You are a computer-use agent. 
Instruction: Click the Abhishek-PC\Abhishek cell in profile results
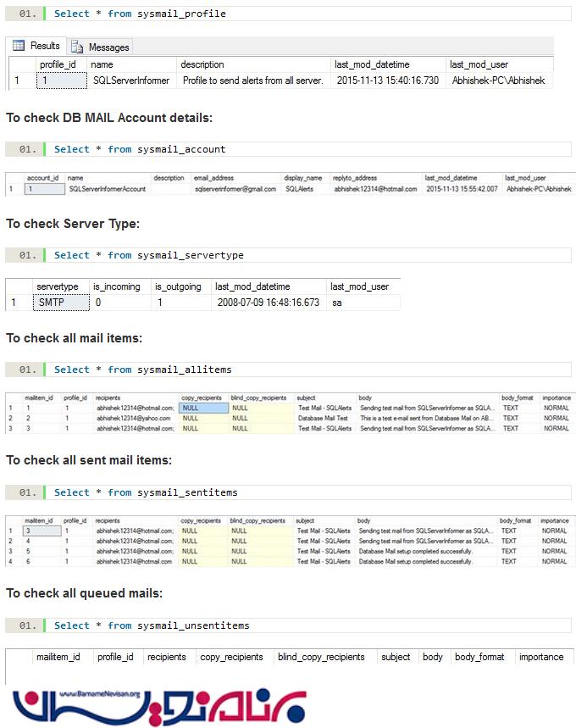pyautogui.click(x=499, y=81)
